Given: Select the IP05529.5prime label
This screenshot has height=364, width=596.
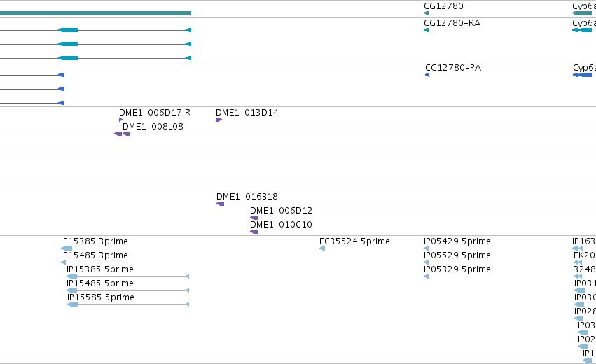Looking at the screenshot, I should click(457, 255).
